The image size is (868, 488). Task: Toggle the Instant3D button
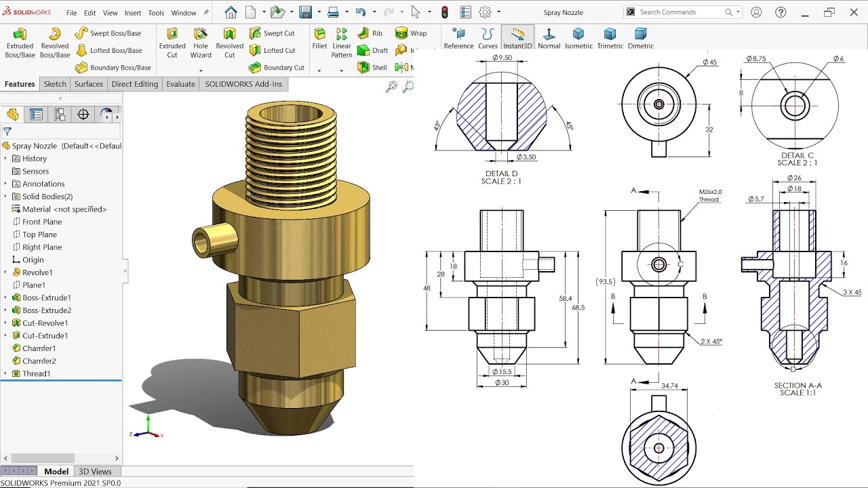[x=517, y=39]
